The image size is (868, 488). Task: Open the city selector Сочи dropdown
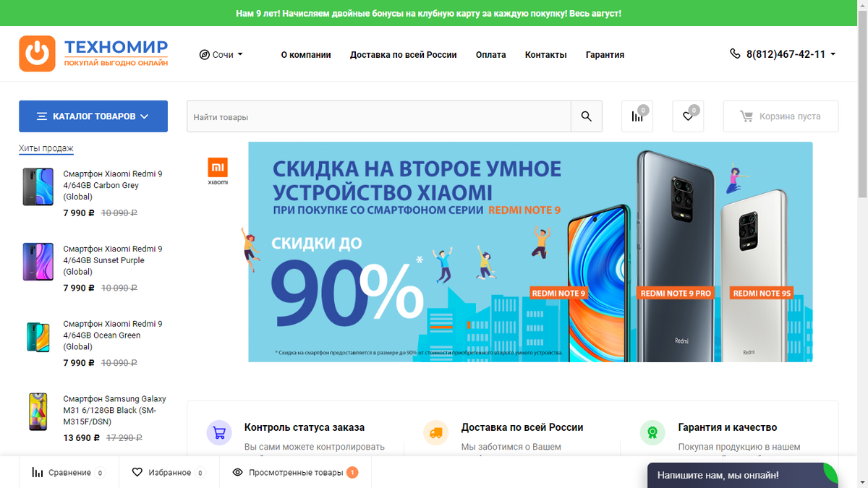pos(221,55)
